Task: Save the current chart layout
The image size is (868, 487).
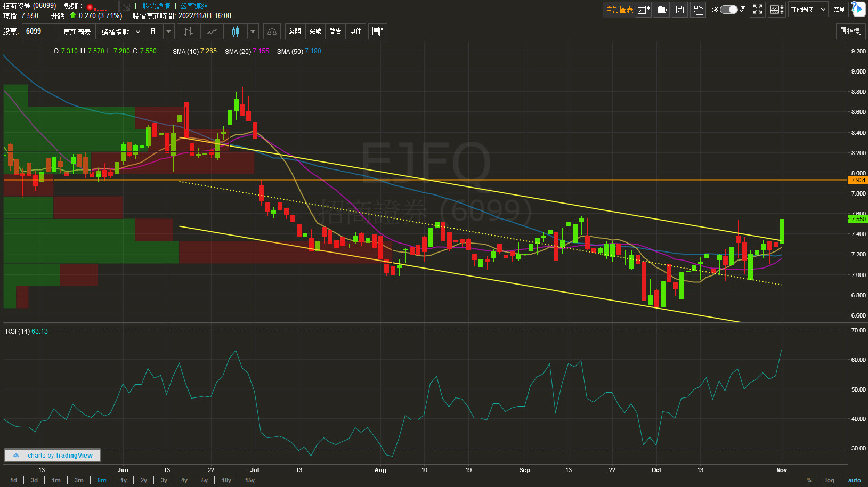Action: [680, 10]
